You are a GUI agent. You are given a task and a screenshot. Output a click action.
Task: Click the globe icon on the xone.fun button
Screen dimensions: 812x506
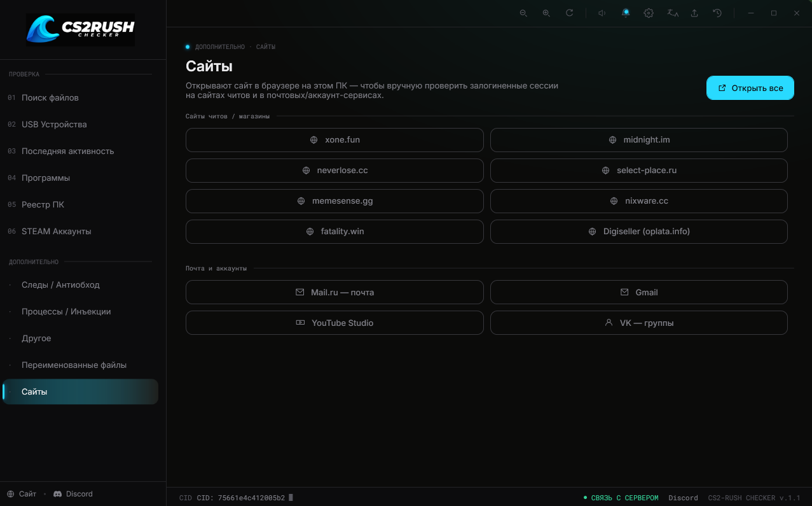tap(313, 140)
